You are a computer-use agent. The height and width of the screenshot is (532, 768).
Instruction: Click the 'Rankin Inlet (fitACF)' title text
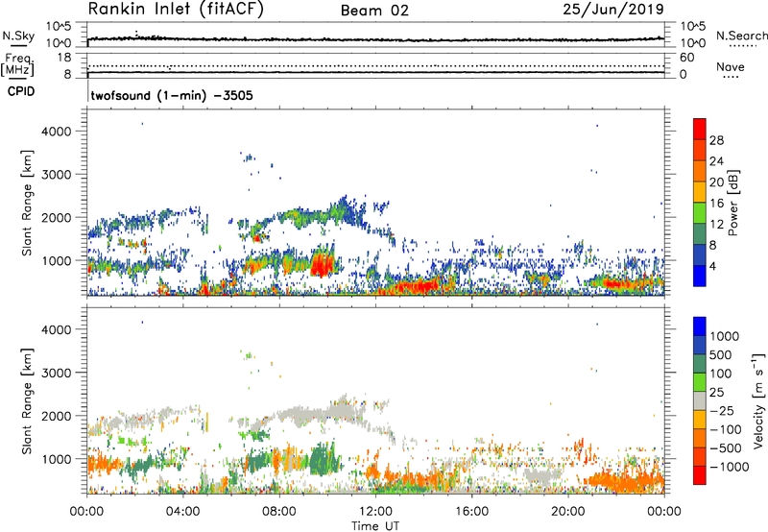[176, 10]
